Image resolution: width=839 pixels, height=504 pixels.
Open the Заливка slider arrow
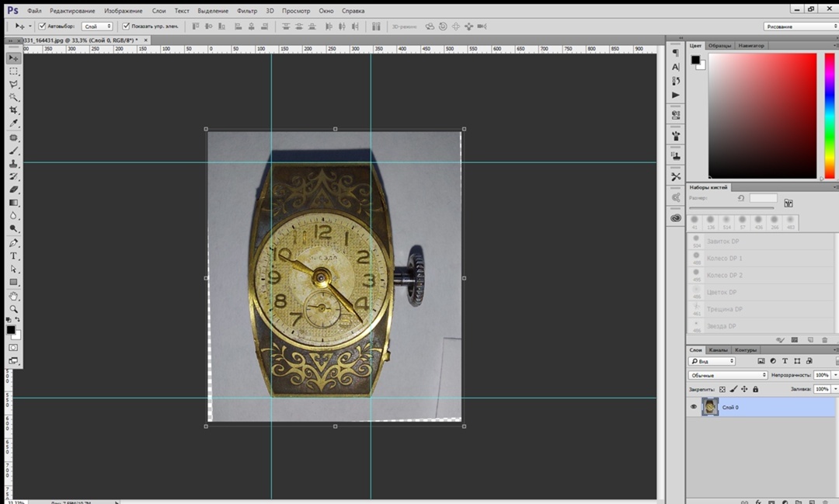click(835, 389)
